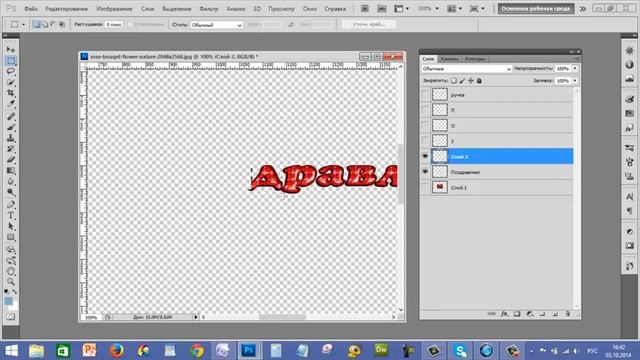
Task: Hide the selected 'Слой 2' layer eye
Action: tap(425, 156)
